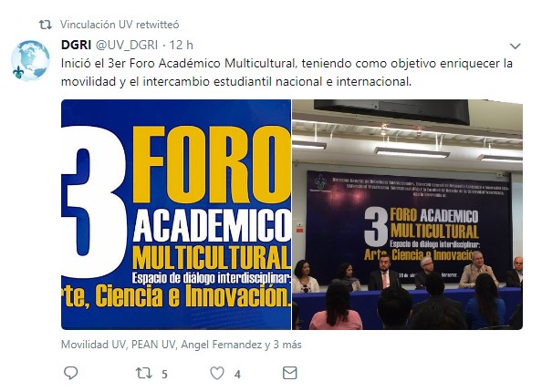Retweet using the arrows icon below the images
This screenshot has height=392, width=542.
point(143,373)
